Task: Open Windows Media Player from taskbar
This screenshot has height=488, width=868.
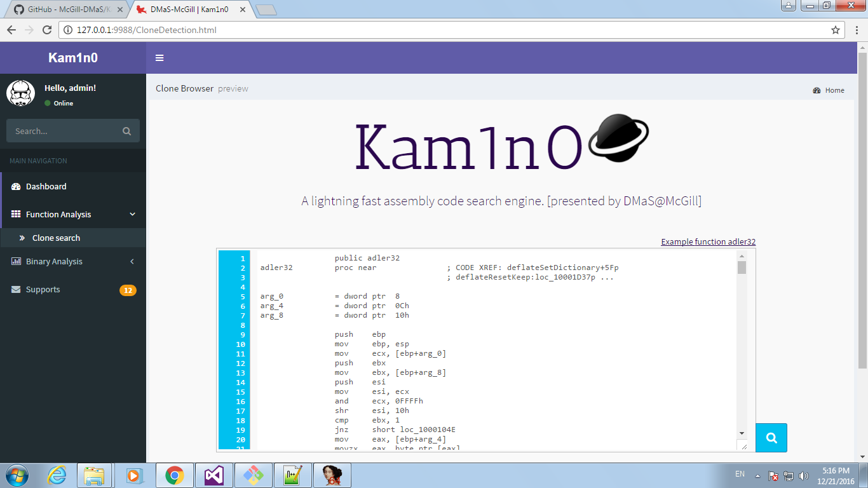Action: (x=133, y=475)
